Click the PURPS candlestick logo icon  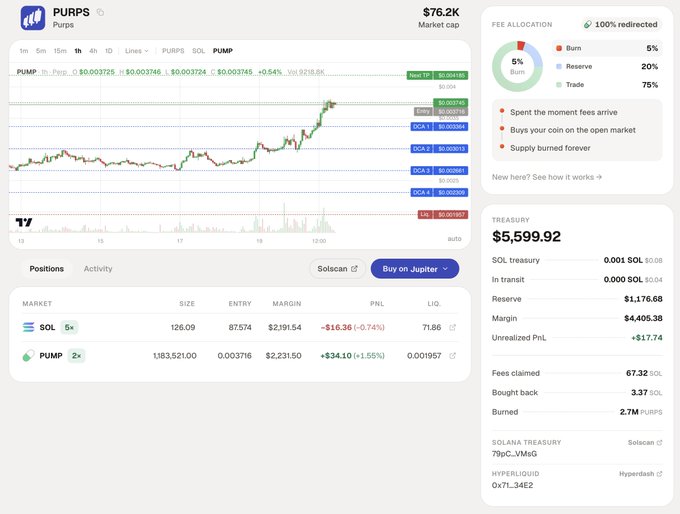[33, 18]
